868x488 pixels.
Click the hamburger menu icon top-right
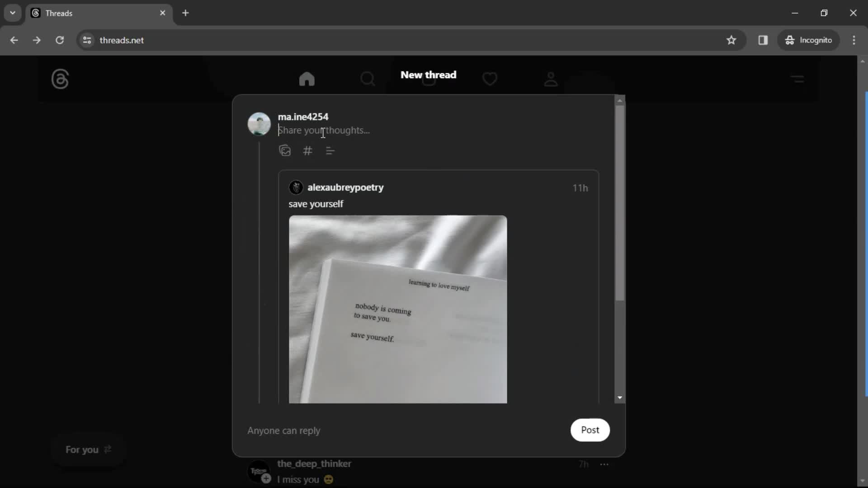[x=797, y=78]
